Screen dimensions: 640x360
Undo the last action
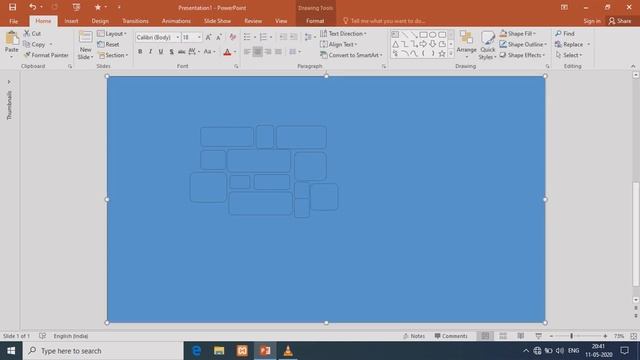coord(33,7)
